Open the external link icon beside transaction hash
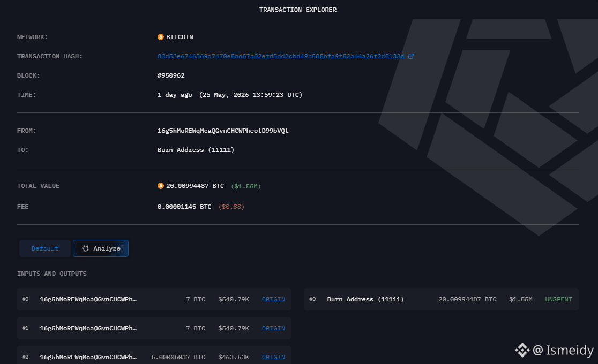 click(x=411, y=56)
